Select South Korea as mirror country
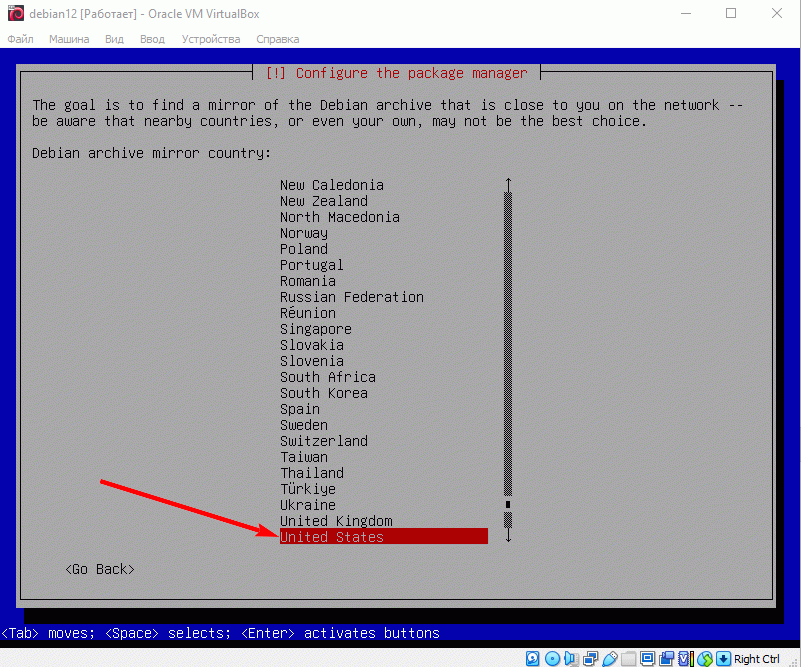The image size is (801, 667). [324, 393]
